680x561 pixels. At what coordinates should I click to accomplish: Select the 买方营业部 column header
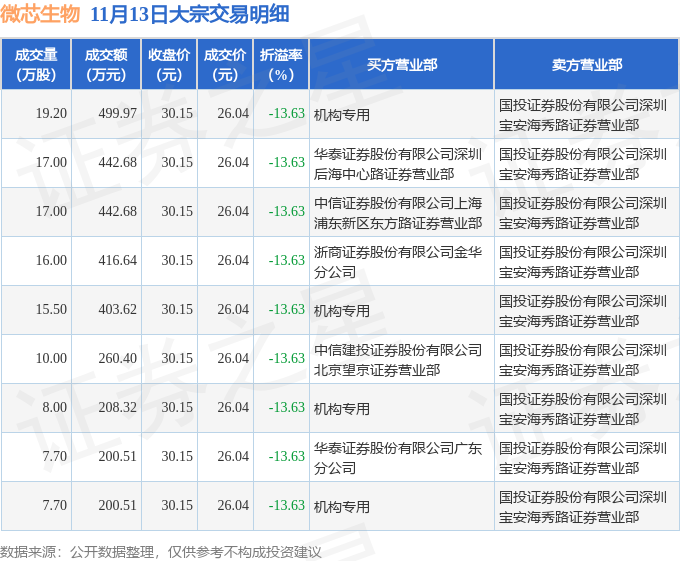pyautogui.click(x=402, y=64)
